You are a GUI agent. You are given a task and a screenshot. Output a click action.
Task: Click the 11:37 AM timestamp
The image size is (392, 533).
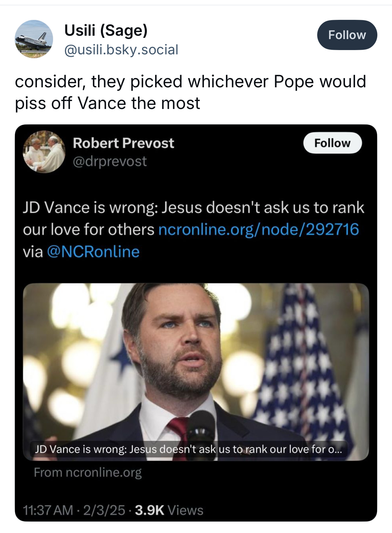coord(48,510)
